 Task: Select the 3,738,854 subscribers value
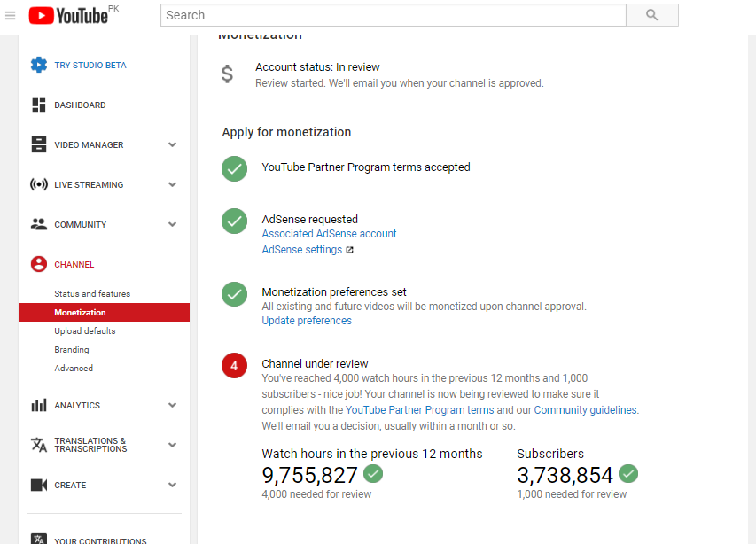565,475
